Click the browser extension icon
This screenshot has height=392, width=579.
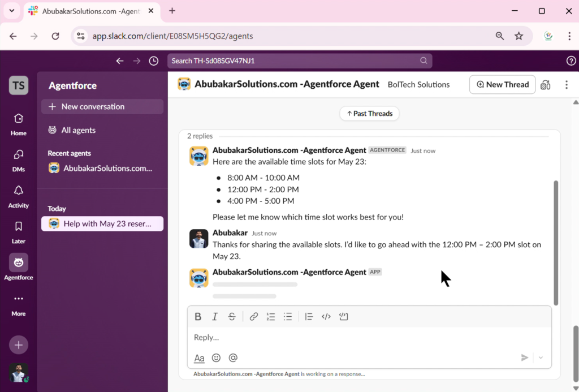(548, 36)
